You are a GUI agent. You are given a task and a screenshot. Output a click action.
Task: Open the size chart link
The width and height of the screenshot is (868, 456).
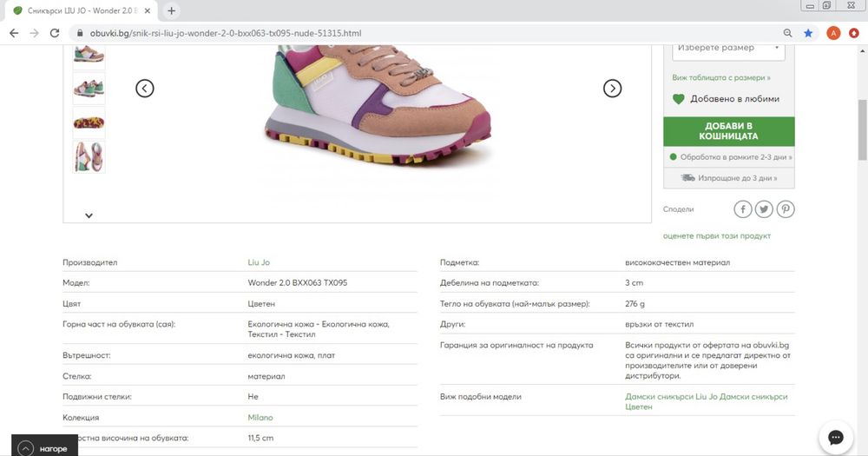point(720,77)
